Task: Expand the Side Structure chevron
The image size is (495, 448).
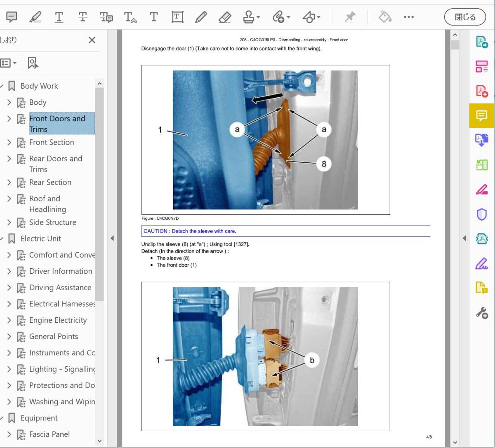Action: tap(9, 222)
